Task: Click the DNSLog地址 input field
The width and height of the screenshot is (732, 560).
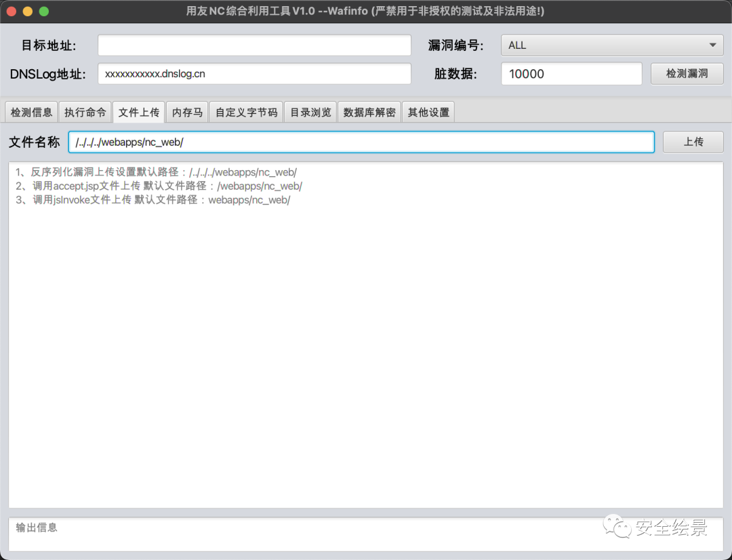Action: tap(254, 74)
